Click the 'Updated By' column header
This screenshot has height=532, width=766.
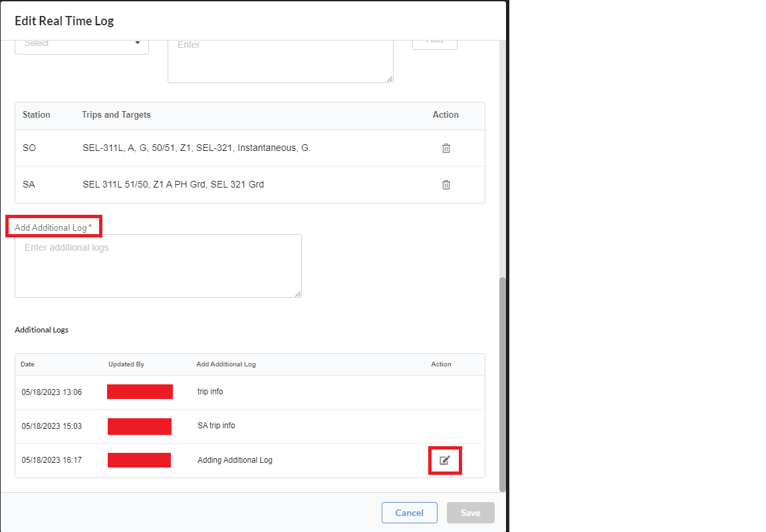[x=126, y=364]
